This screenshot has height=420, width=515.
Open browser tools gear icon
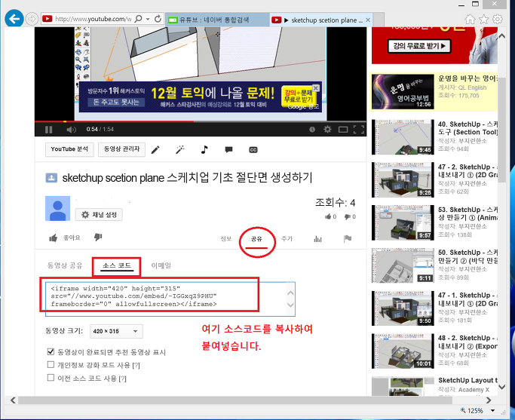tap(498, 20)
